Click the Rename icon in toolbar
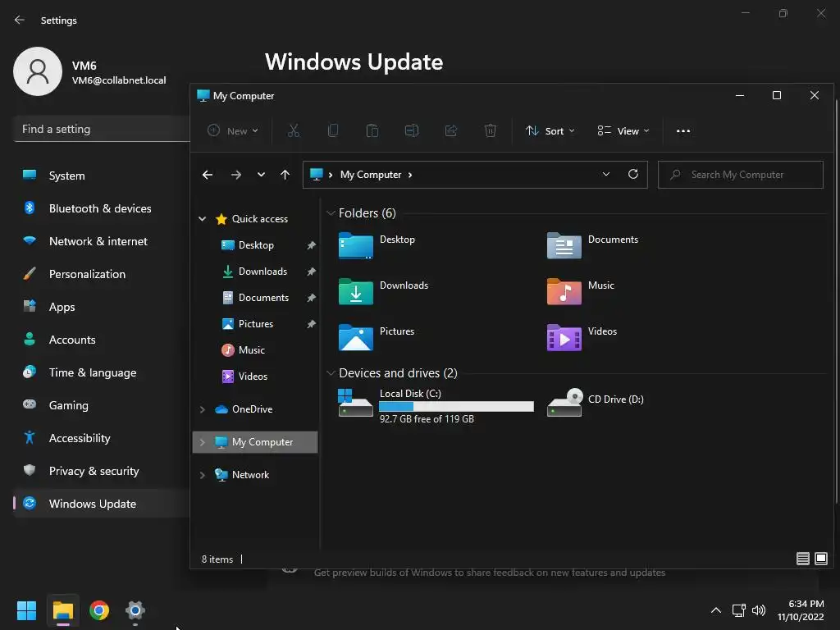This screenshot has width=840, height=630. pyautogui.click(x=412, y=130)
